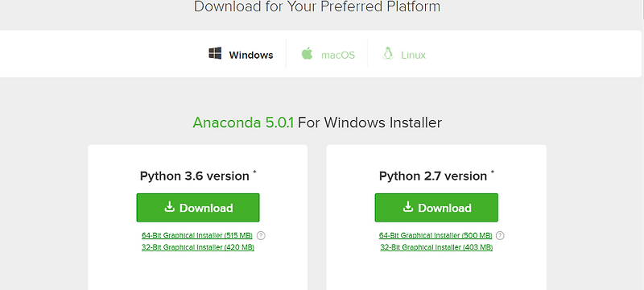Image resolution: width=644 pixels, height=290 pixels.
Task: Click the Python 2.7 version heading
Action: [433, 176]
